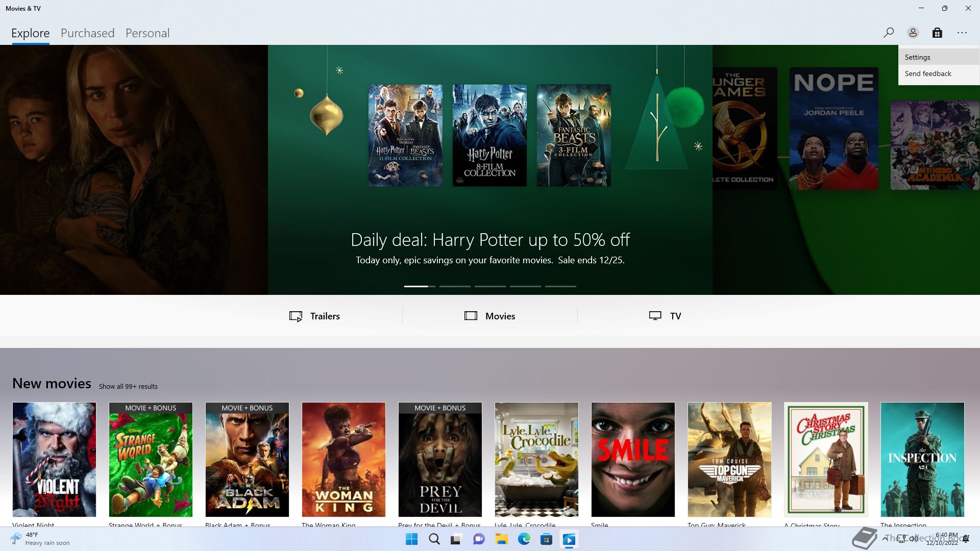The height and width of the screenshot is (551, 980).
Task: Click Show all 99+ results link
Action: pyautogui.click(x=128, y=386)
